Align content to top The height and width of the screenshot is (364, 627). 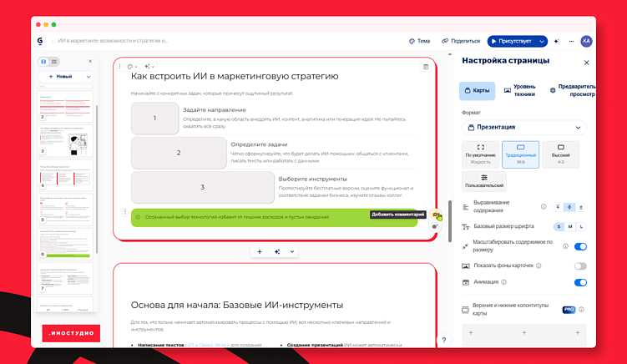[x=558, y=207]
